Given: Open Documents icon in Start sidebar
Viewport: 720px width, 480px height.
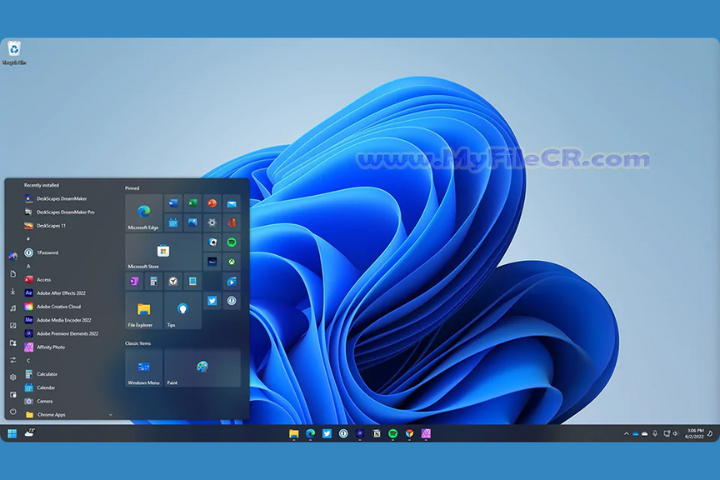Looking at the screenshot, I should tap(13, 274).
